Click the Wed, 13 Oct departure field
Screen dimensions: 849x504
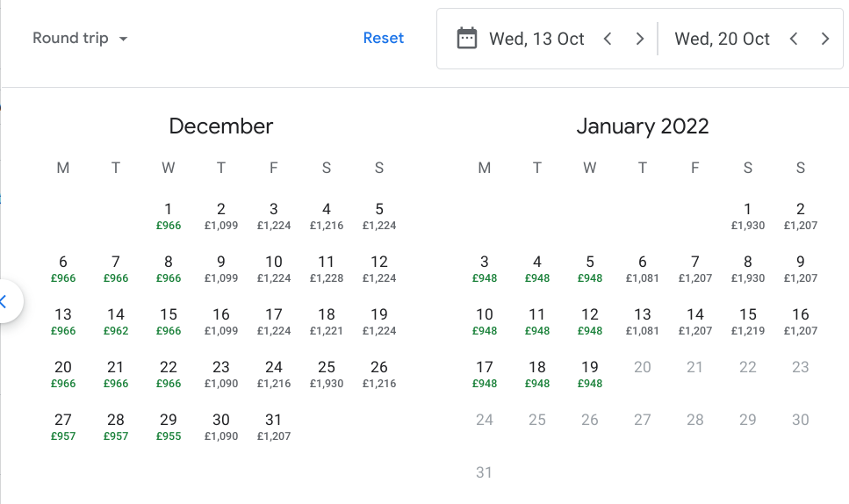click(536, 39)
